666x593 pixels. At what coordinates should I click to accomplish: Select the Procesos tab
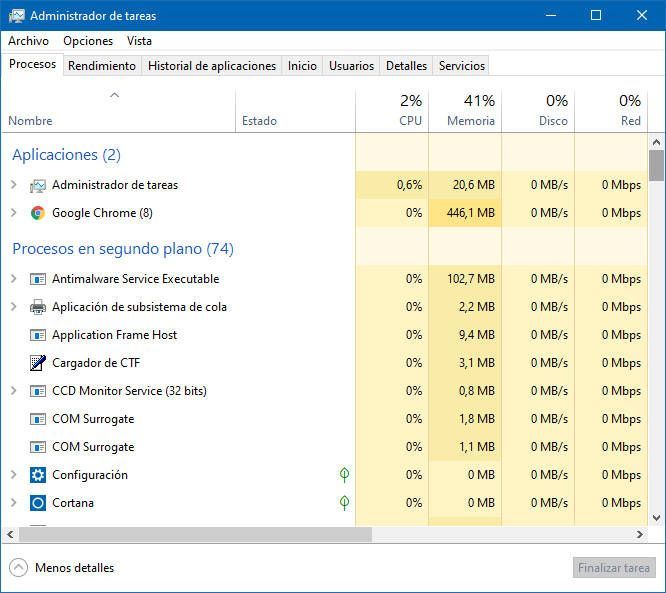(33, 64)
